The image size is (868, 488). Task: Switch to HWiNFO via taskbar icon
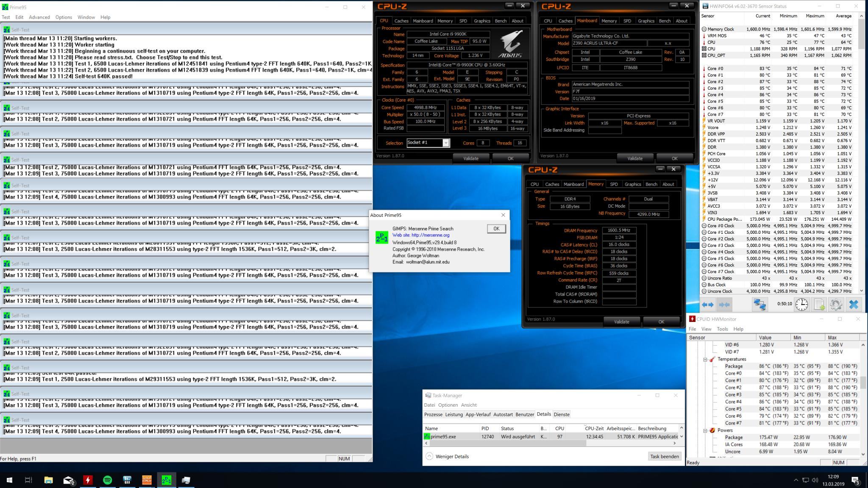click(x=127, y=480)
